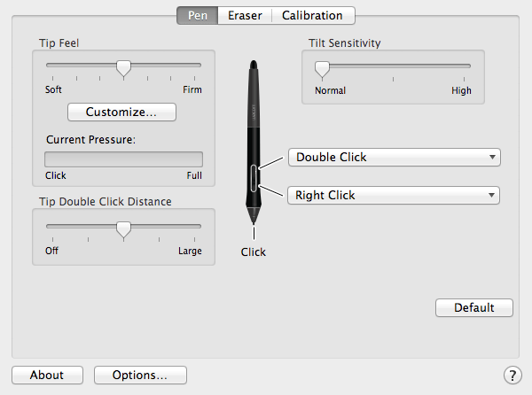Switch to the Eraser tab
532x395 pixels.
coord(245,16)
